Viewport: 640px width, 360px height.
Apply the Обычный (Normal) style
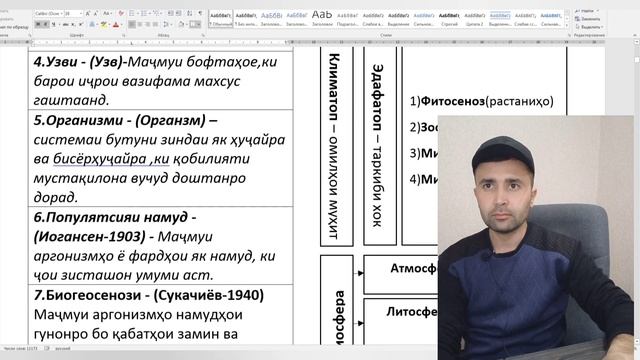tap(220, 19)
